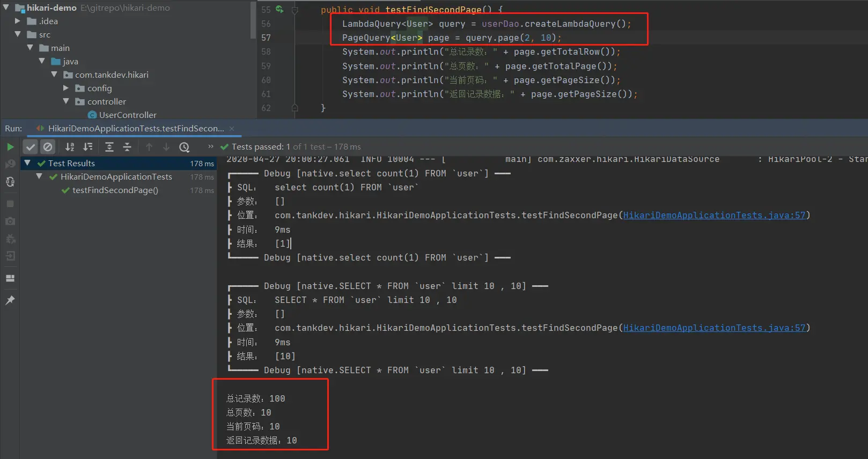Sort test results alphabetically

point(70,146)
